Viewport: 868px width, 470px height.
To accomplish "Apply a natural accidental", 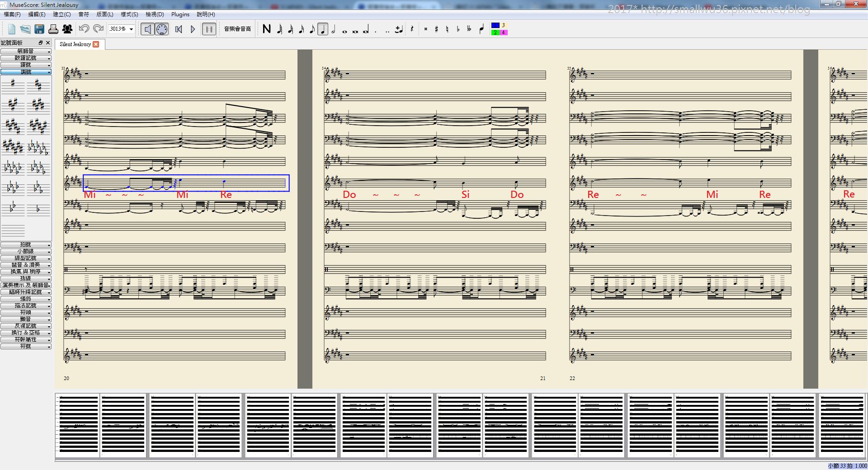I will [x=447, y=29].
